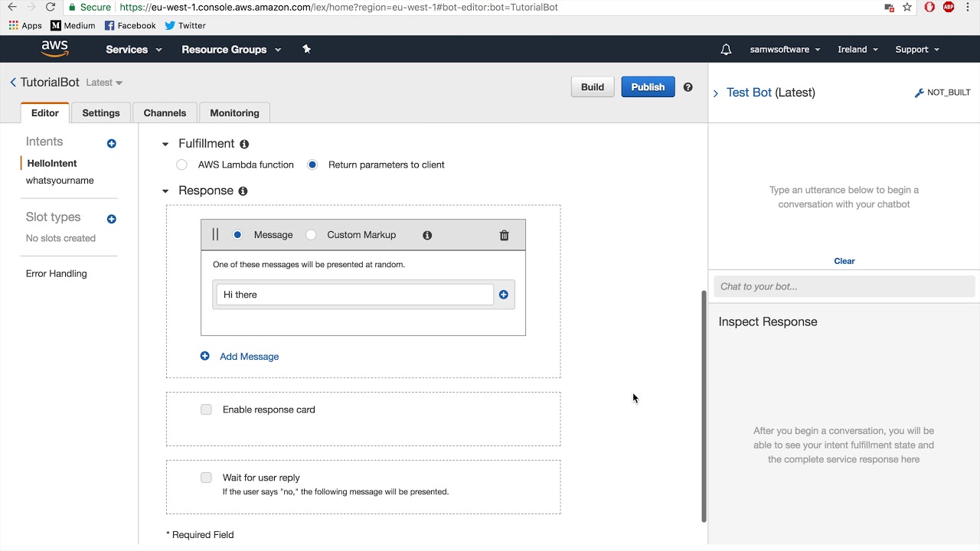Switch to the Monitoring tab
The width and height of the screenshot is (980, 551).
(234, 112)
